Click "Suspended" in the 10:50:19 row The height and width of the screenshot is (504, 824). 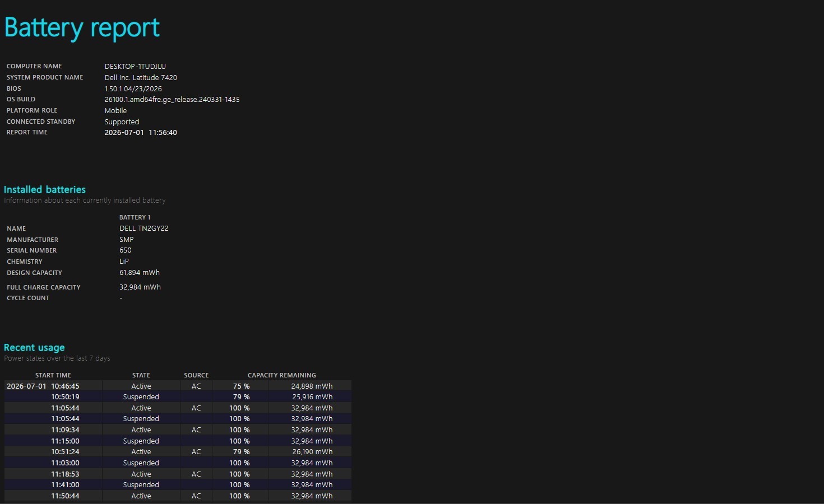click(141, 396)
